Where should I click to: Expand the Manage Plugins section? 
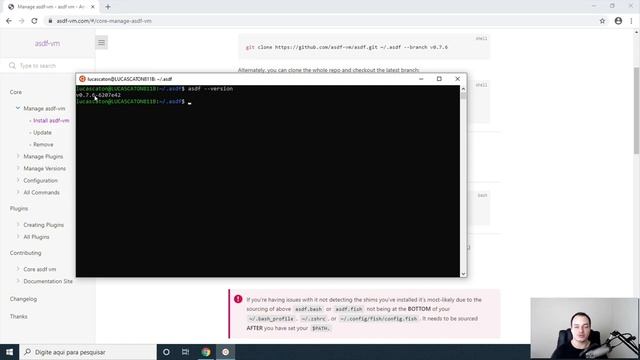(43, 156)
